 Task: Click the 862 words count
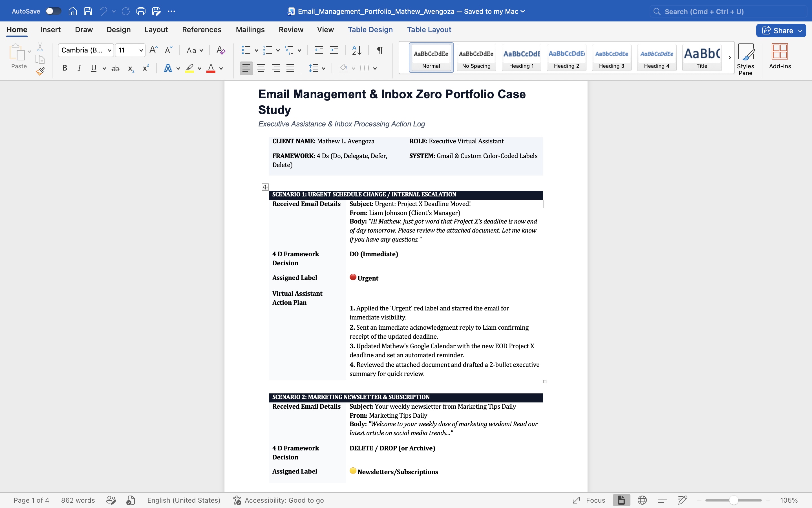click(x=78, y=500)
